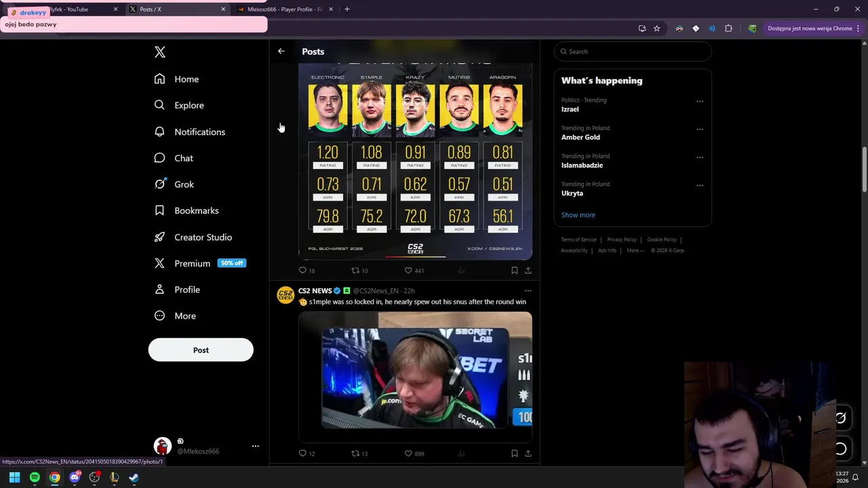Open the player stats image in the post

(x=415, y=161)
